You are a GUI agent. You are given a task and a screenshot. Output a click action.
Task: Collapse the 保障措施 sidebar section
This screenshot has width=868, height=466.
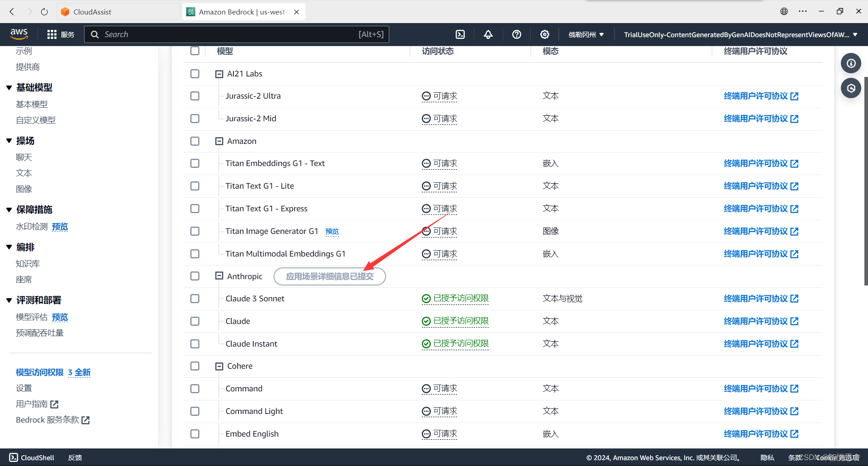(9, 210)
